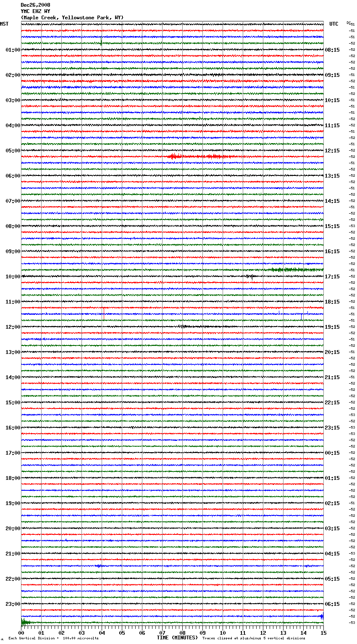Select the 18:00 MST time label

click(x=13, y=478)
